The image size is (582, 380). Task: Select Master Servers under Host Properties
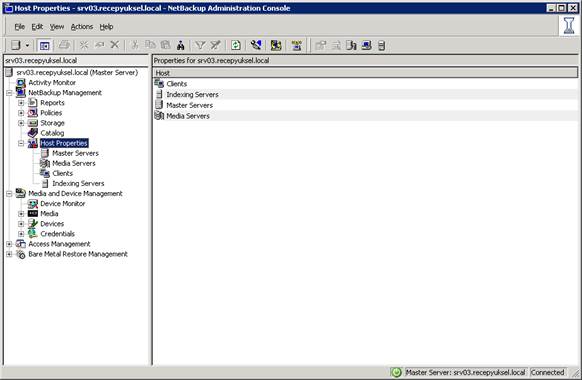tap(75, 153)
